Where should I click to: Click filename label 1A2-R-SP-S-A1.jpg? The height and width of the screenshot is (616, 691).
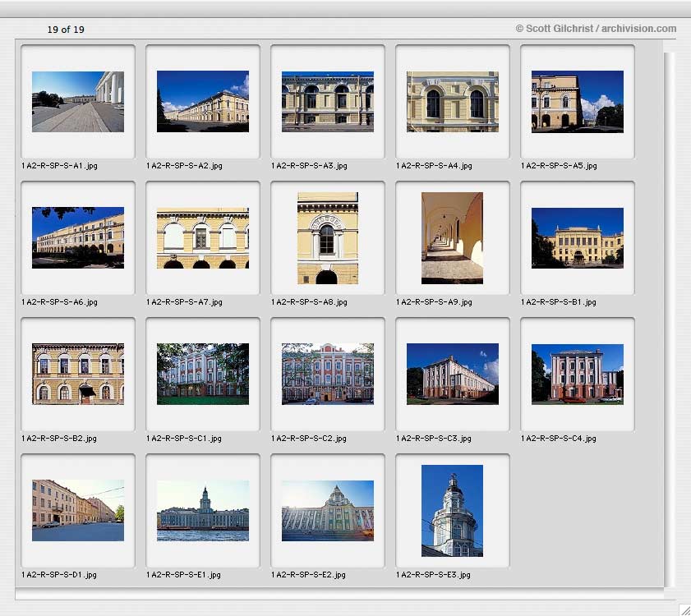59,166
